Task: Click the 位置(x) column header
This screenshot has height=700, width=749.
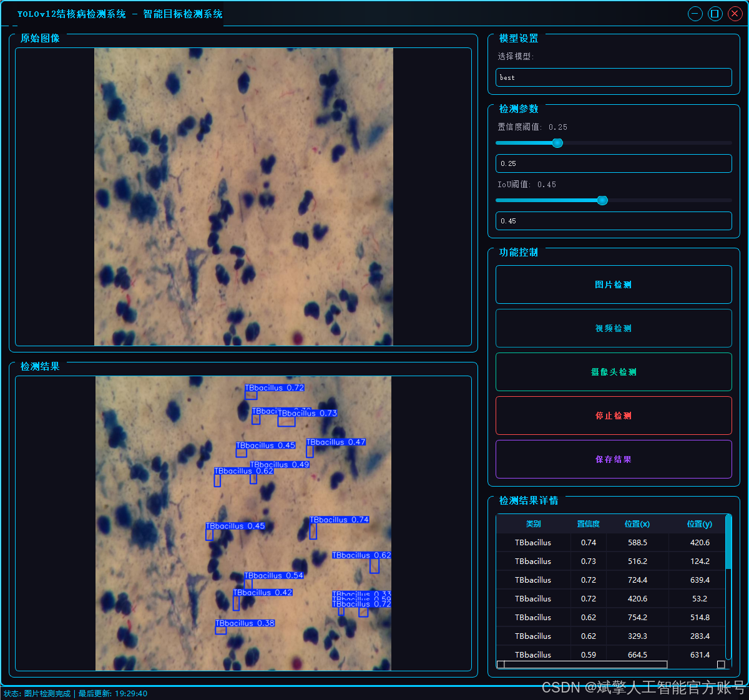Action: click(637, 524)
